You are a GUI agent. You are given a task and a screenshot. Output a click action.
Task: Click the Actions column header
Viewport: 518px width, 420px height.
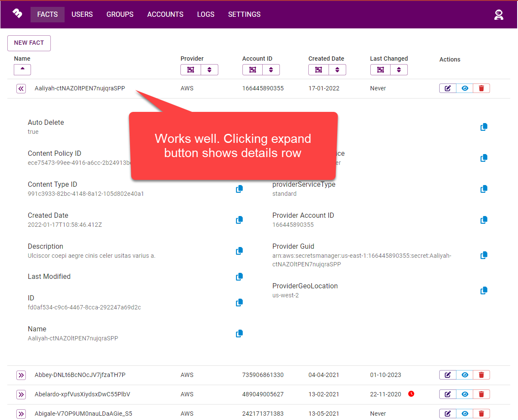click(x=450, y=59)
